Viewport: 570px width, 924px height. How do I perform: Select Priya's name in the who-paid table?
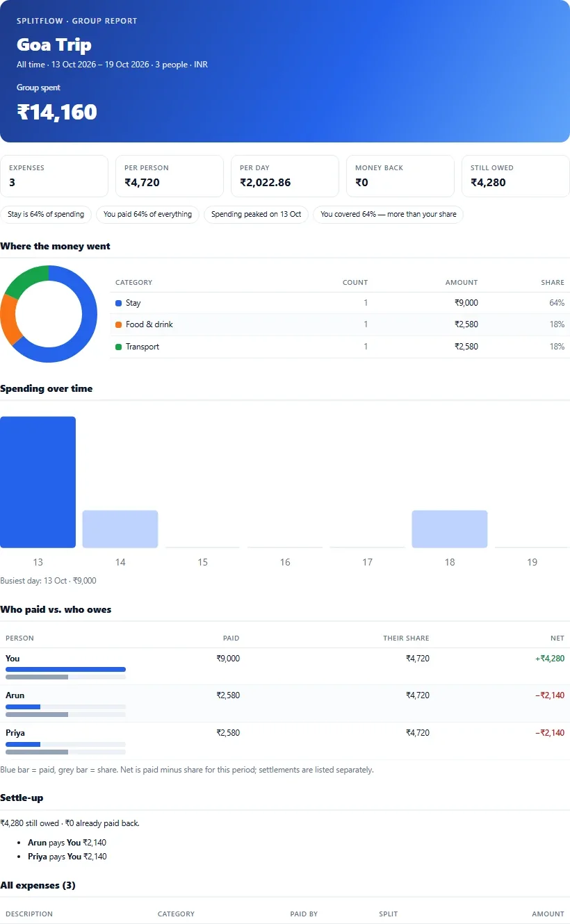15,733
